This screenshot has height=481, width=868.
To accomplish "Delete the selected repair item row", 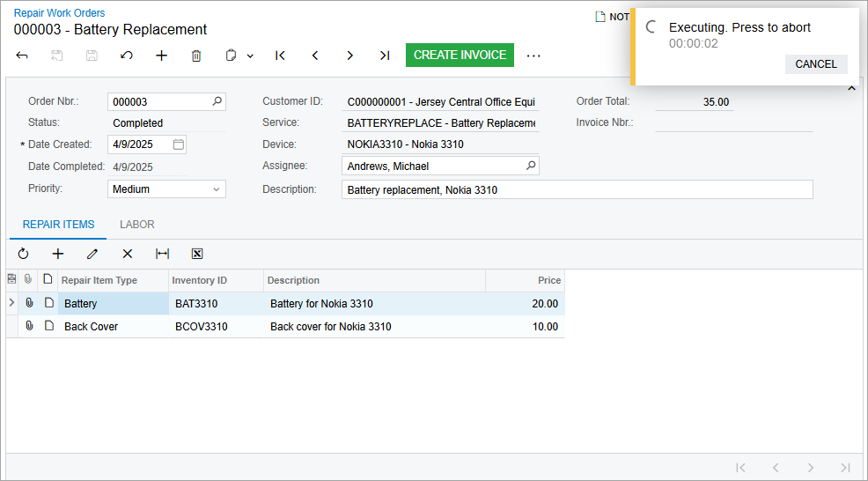I will [x=128, y=254].
